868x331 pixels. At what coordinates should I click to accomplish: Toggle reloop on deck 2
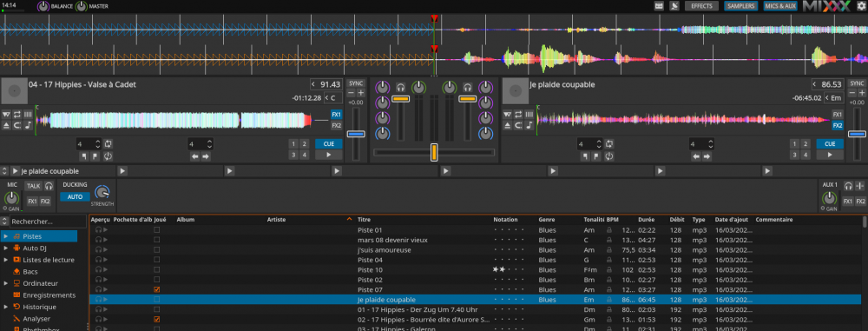pyautogui.click(x=609, y=156)
